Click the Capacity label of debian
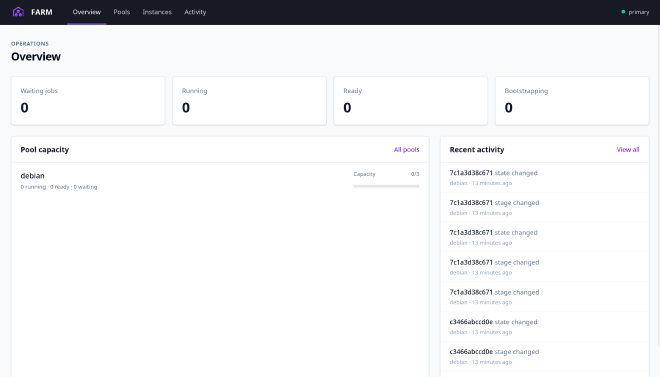Screen dimensions: 660x377 click(x=364, y=174)
